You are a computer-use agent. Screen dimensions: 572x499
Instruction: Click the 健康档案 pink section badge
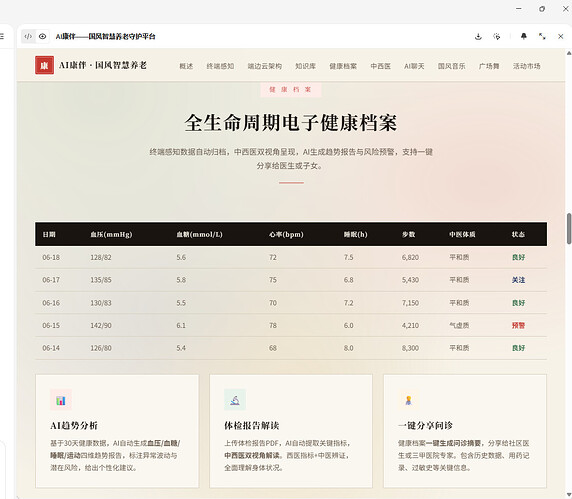click(291, 89)
